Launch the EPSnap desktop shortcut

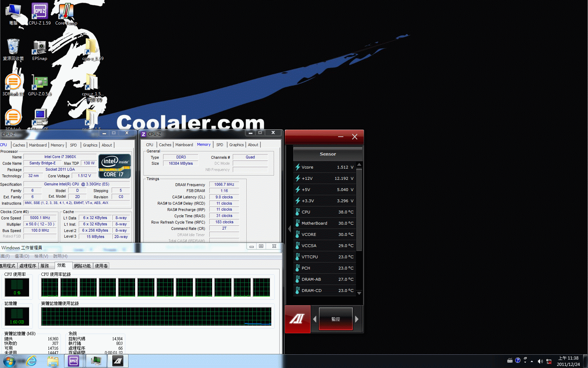(40, 49)
